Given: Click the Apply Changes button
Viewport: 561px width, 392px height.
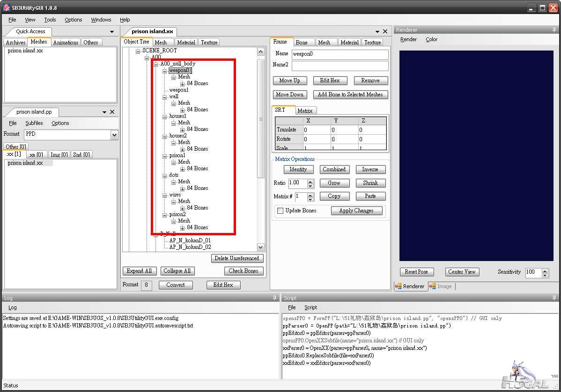Looking at the screenshot, I should pos(356,211).
